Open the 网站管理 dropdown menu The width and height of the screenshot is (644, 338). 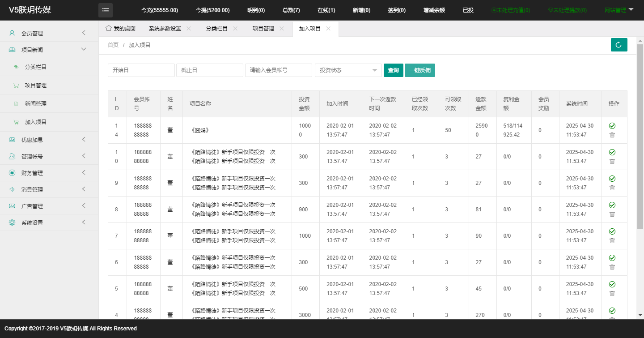pyautogui.click(x=619, y=10)
